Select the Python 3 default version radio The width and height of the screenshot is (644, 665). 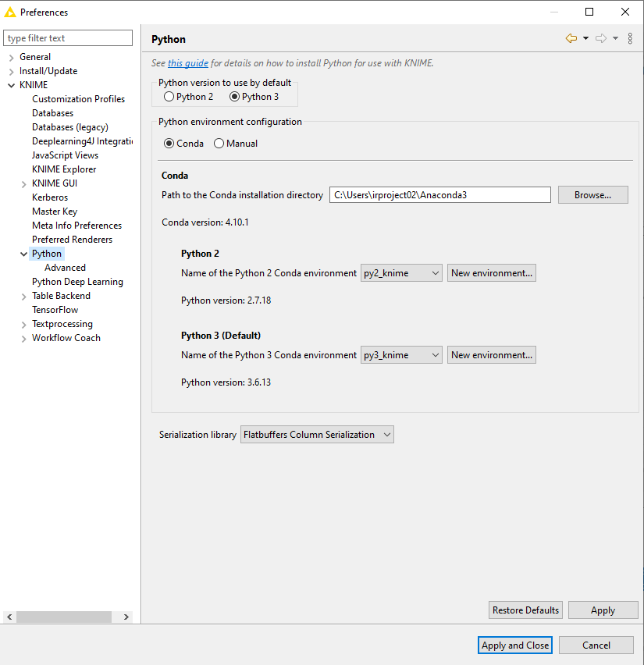coord(254,97)
